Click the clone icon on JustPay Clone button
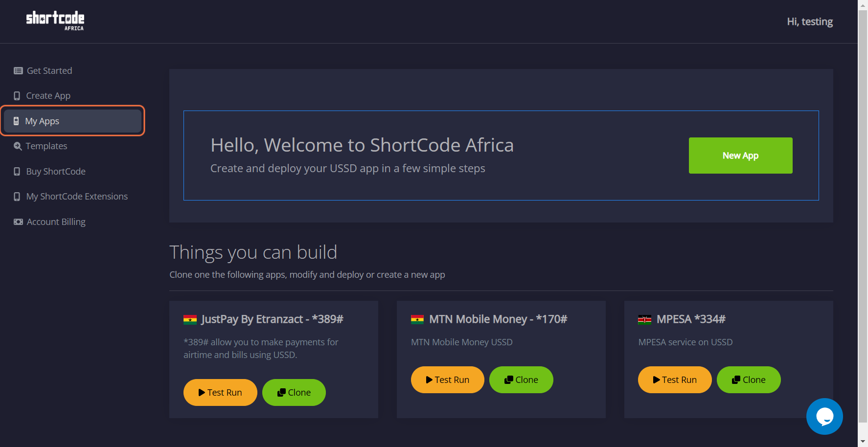The height and width of the screenshot is (447, 868). [281, 393]
